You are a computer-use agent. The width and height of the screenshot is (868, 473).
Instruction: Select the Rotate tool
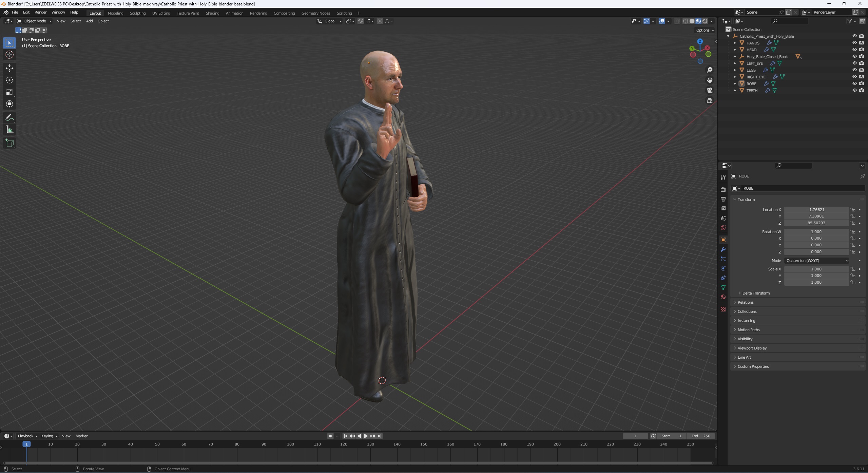[x=9, y=80]
